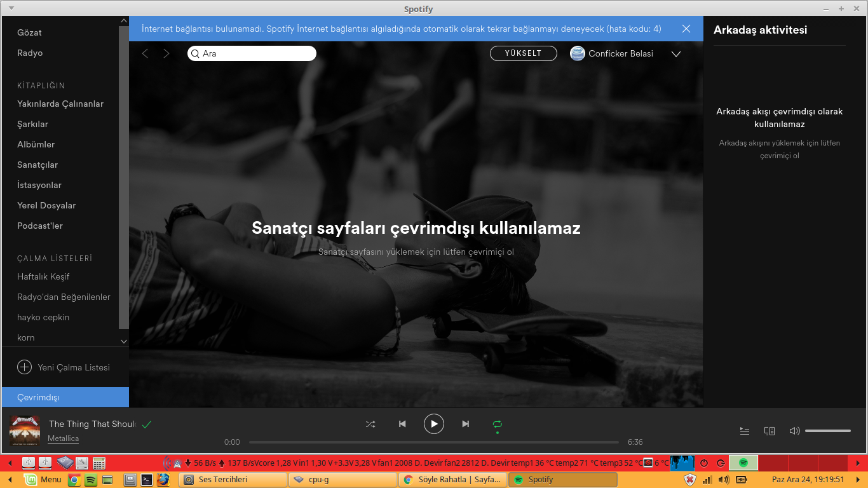Image resolution: width=868 pixels, height=488 pixels.
Task: Switch to the cpu-g window
Action: [x=342, y=480]
